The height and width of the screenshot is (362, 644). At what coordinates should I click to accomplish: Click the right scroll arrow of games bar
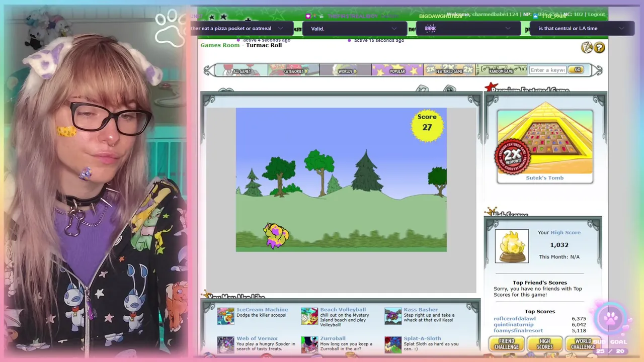(596, 70)
